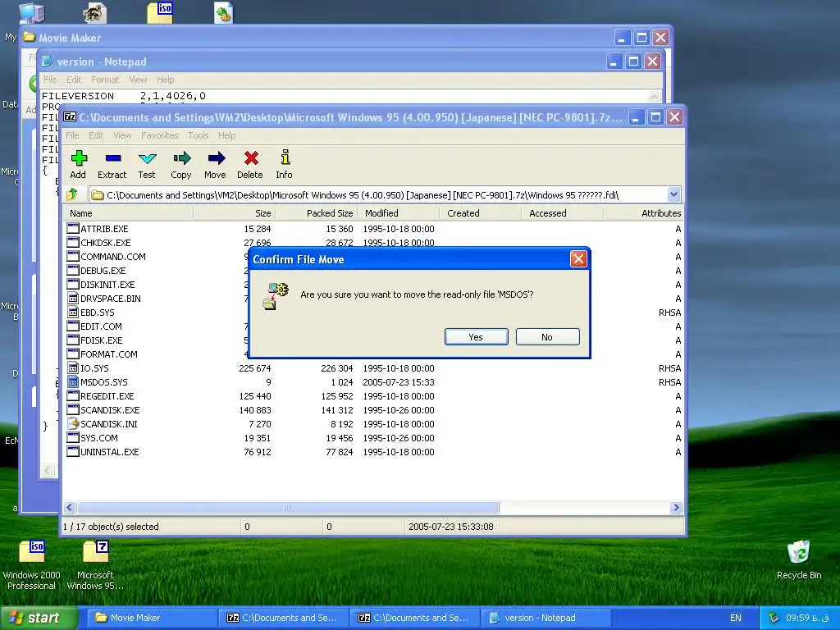Switch to Movie Maker taskbar button
840x630 pixels.
(151, 618)
